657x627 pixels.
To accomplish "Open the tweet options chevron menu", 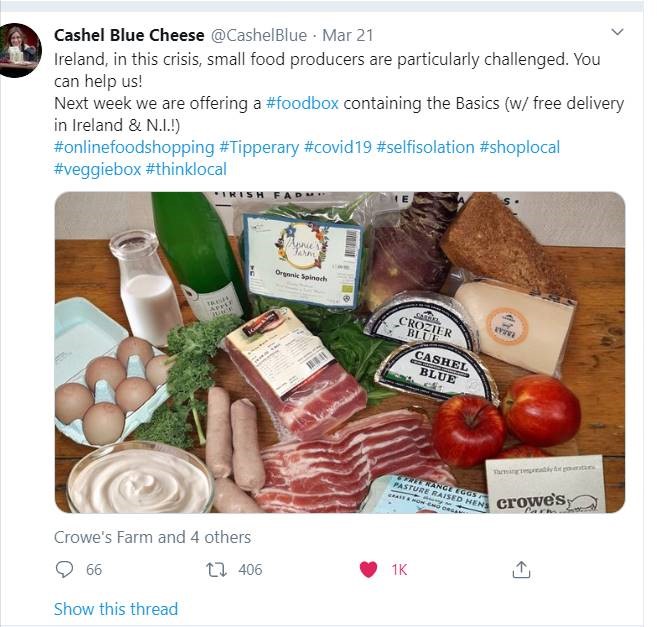I will tap(617, 32).
